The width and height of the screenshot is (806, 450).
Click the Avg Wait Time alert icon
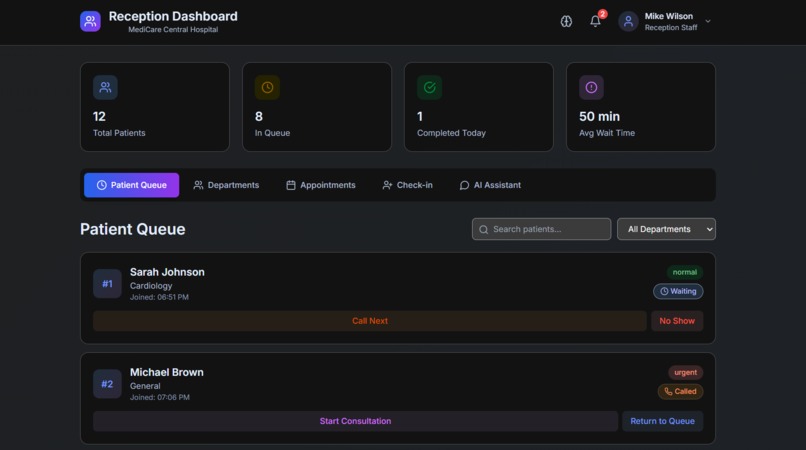click(591, 87)
